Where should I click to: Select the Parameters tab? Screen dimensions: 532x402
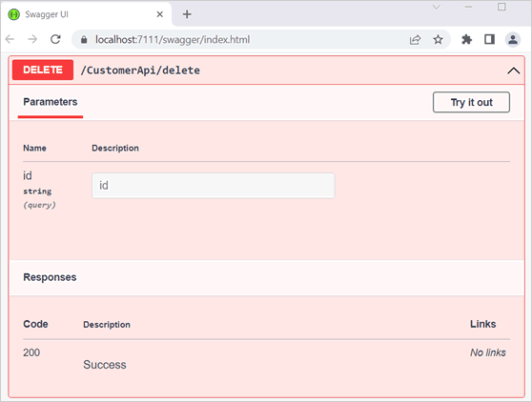pyautogui.click(x=51, y=102)
